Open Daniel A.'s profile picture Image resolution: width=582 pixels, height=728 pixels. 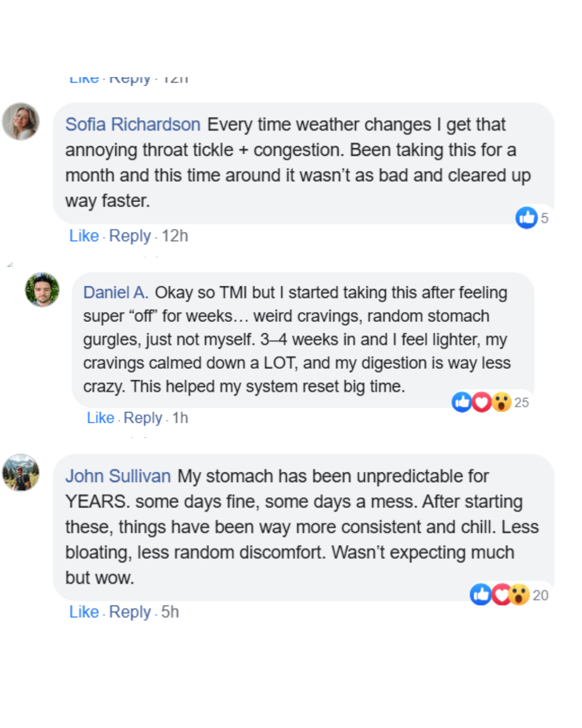tap(42, 290)
